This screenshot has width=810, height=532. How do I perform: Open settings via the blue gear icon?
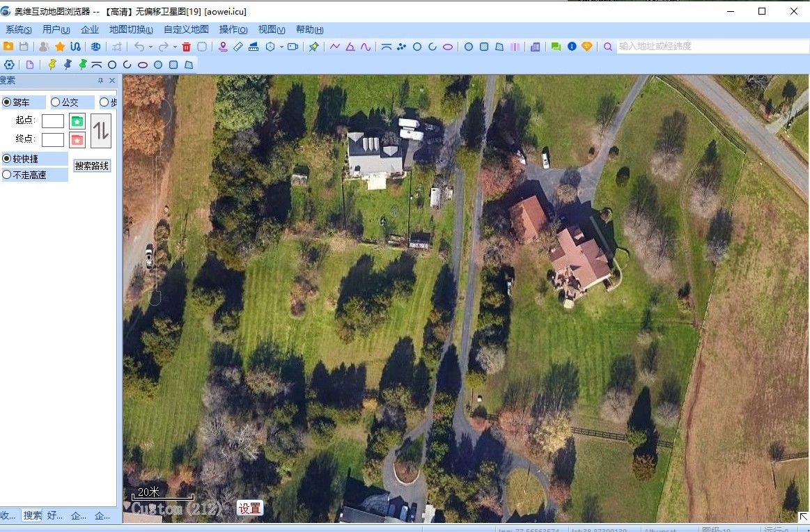(10, 65)
